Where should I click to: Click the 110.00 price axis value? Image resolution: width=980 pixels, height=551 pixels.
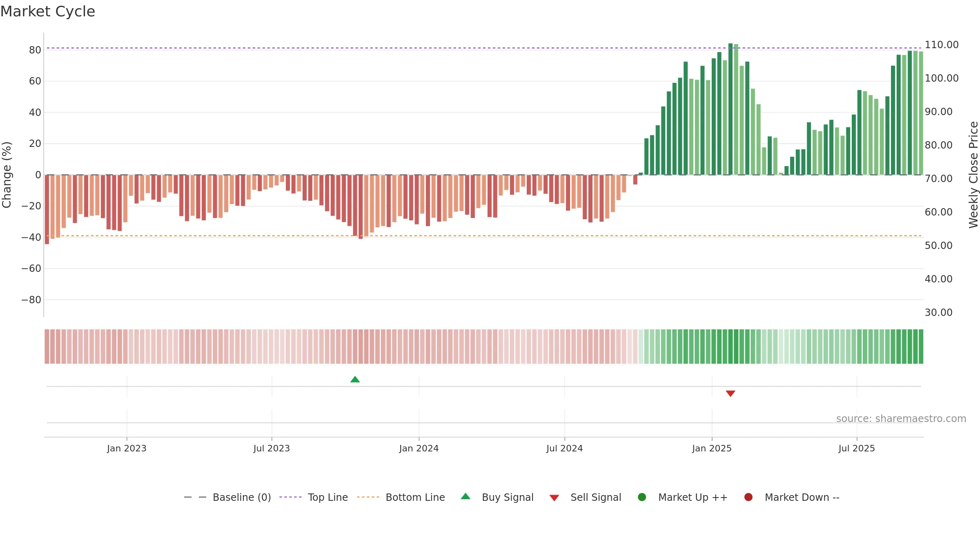(x=942, y=45)
